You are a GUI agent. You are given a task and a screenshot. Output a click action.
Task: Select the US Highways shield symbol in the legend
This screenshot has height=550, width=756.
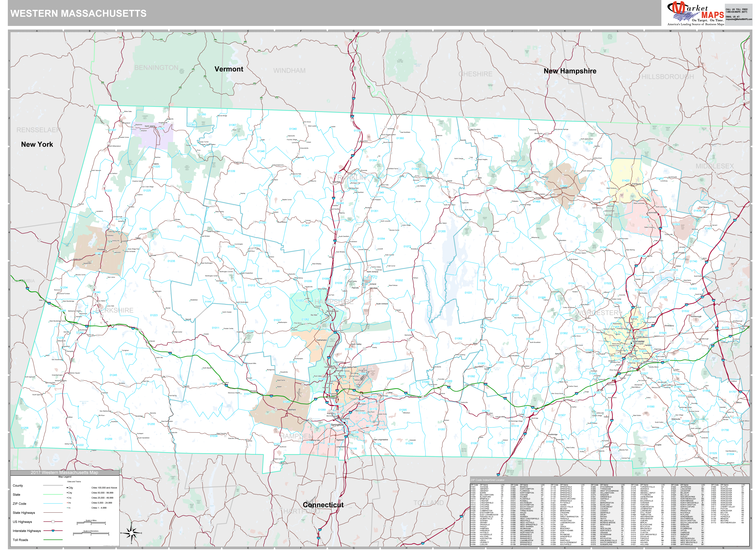point(53,522)
